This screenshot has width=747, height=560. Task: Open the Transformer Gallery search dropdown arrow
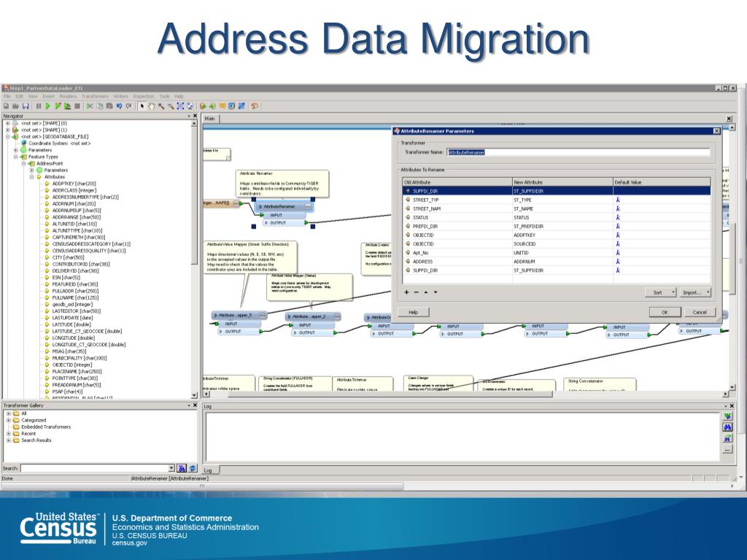pos(171,468)
